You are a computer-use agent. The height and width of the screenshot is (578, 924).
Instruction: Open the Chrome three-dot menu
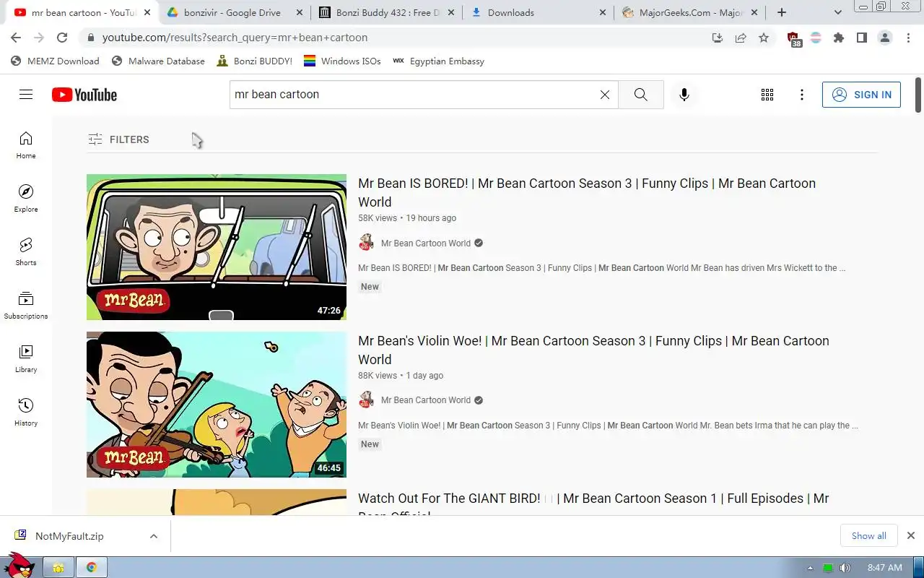[908, 38]
